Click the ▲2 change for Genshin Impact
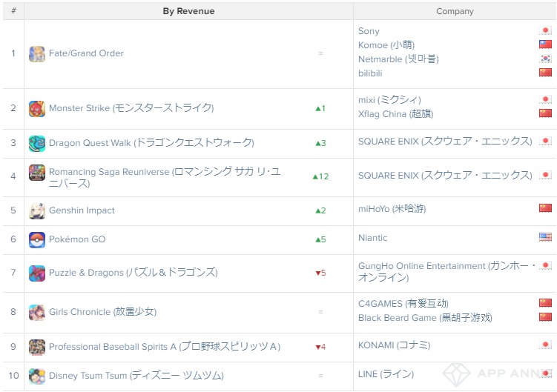Screen dimensions: 557x392 pos(320,210)
